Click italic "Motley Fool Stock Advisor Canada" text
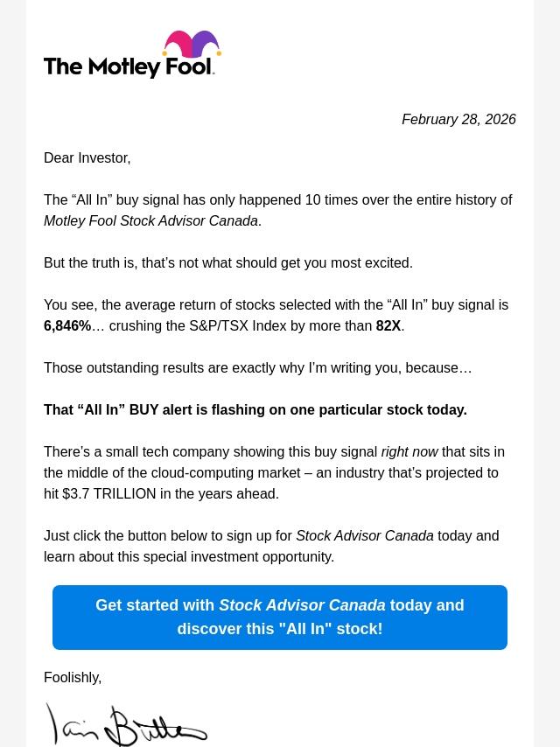This screenshot has width=560, height=747. tap(150, 220)
